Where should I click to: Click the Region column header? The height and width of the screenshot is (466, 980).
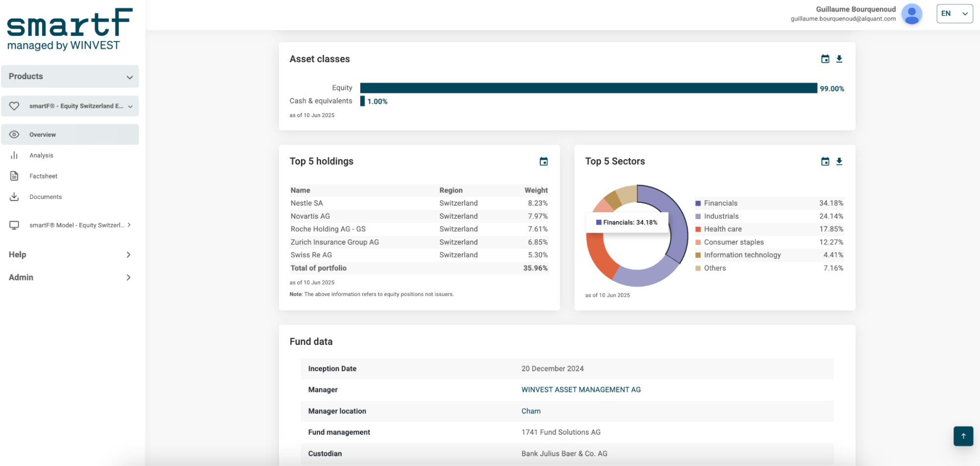451,190
